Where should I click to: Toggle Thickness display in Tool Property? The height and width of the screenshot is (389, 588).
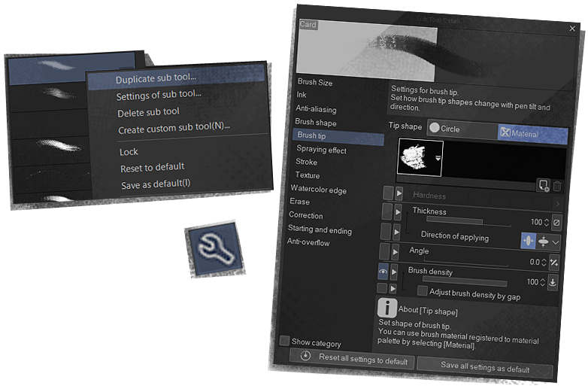pyautogui.click(x=387, y=211)
